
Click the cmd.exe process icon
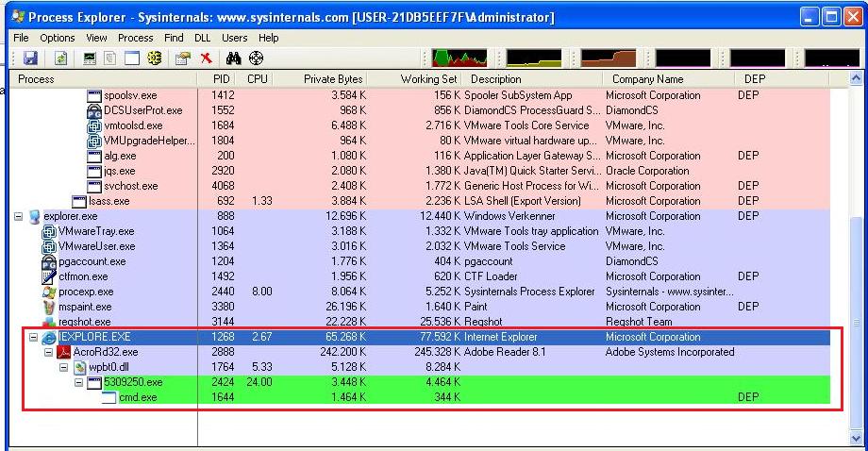[109, 397]
